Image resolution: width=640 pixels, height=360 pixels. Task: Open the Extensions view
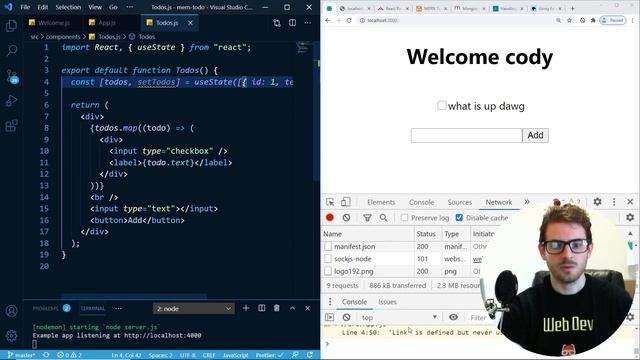click(11, 125)
